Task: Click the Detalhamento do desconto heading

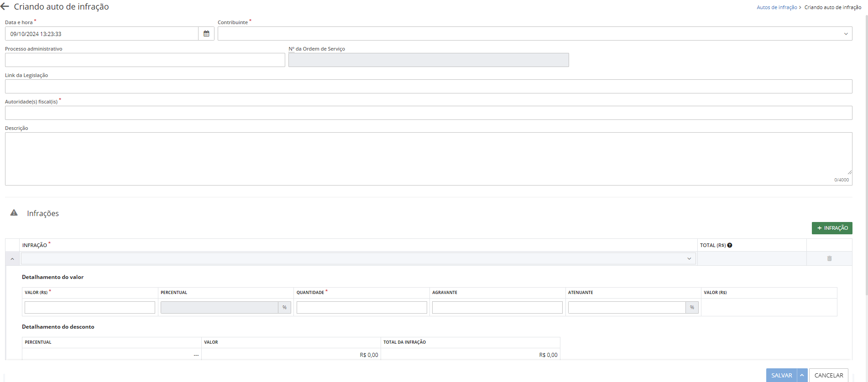Action: pos(58,327)
